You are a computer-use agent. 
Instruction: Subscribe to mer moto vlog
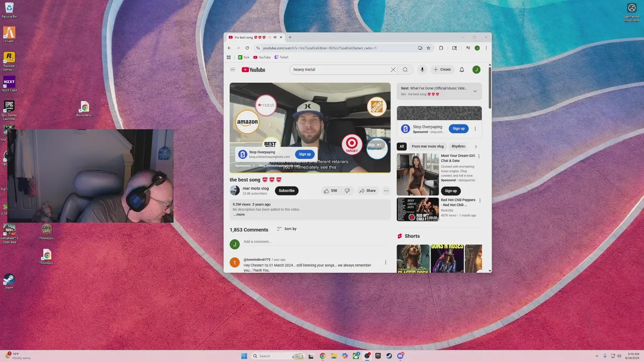[x=287, y=191]
